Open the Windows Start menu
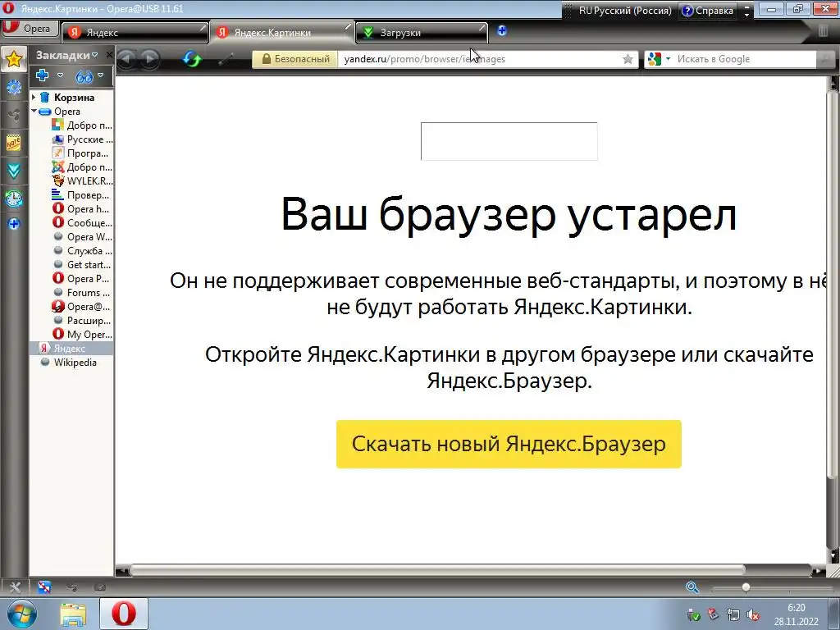 pos(21,614)
